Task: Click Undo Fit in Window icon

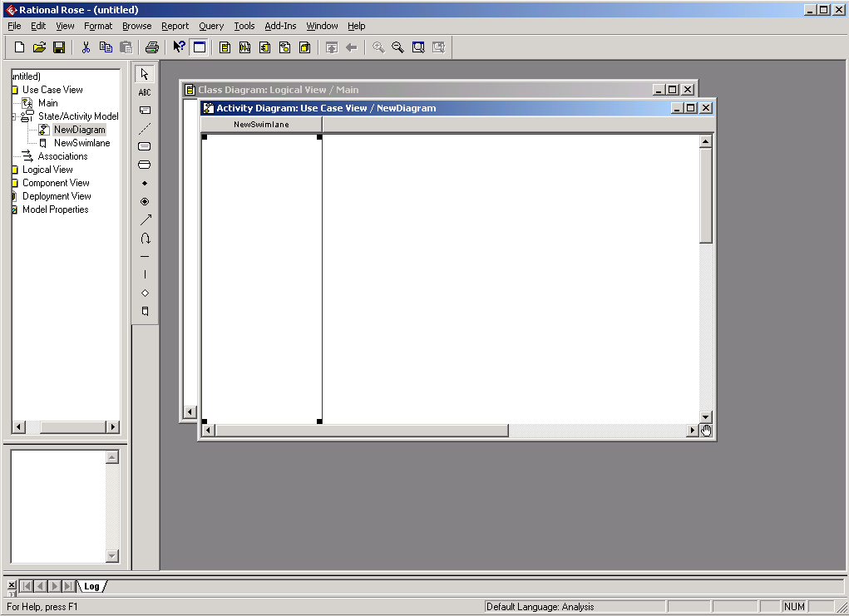Action: click(438, 47)
